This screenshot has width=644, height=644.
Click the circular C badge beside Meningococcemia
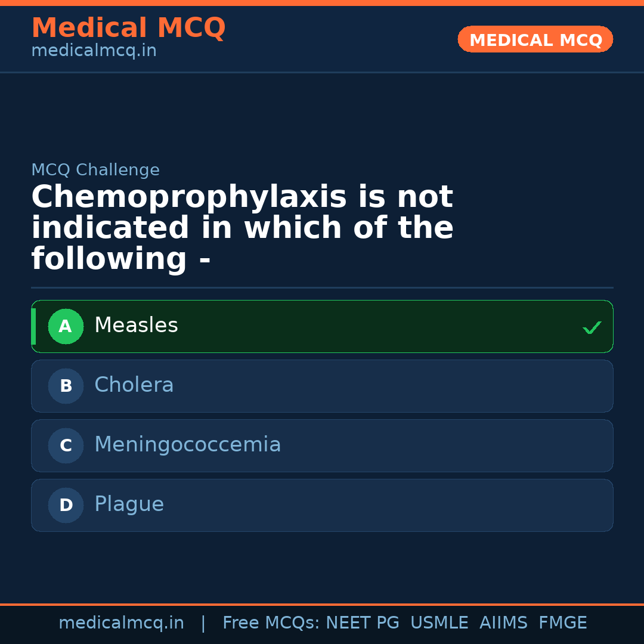click(x=66, y=445)
